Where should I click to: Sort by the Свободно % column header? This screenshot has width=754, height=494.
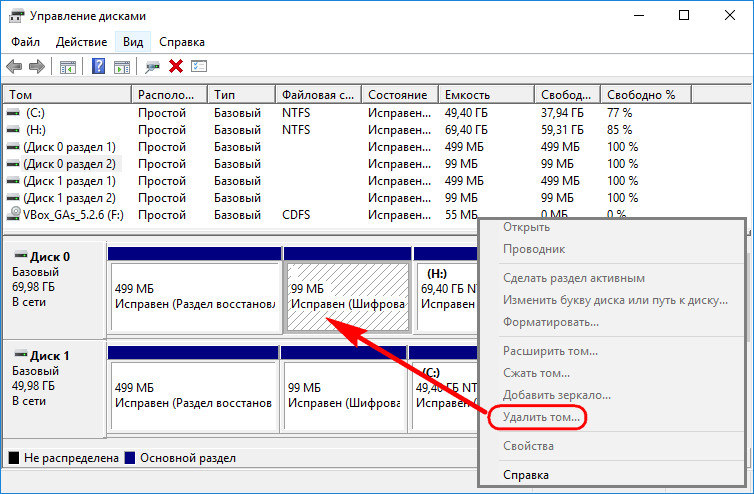646,95
